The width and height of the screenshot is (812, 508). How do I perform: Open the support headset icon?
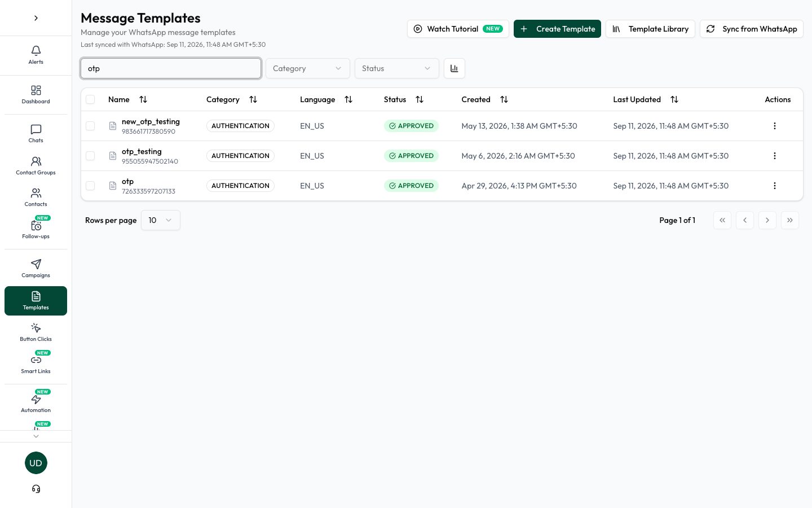coord(36,489)
